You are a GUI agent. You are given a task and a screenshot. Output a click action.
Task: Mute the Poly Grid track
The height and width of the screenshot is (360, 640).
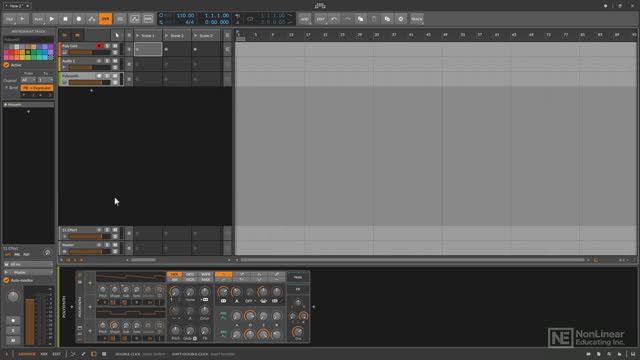tap(115, 46)
